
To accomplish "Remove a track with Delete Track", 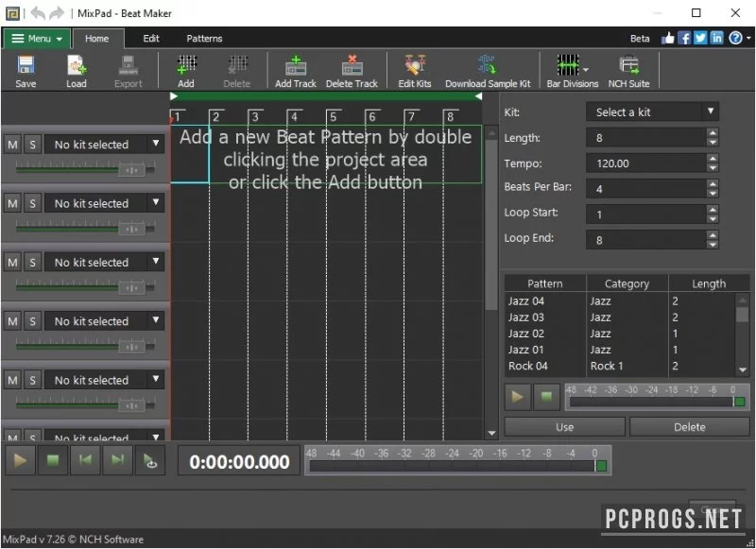I will (352, 71).
